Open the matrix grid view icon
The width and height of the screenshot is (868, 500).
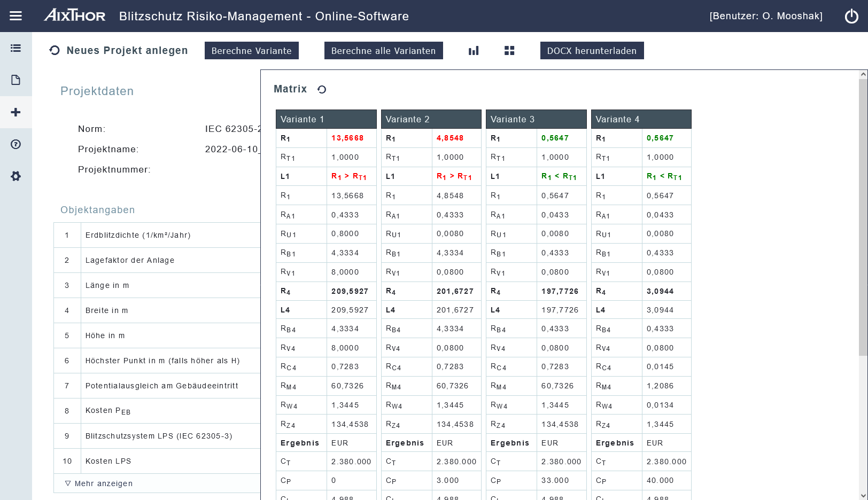(509, 51)
